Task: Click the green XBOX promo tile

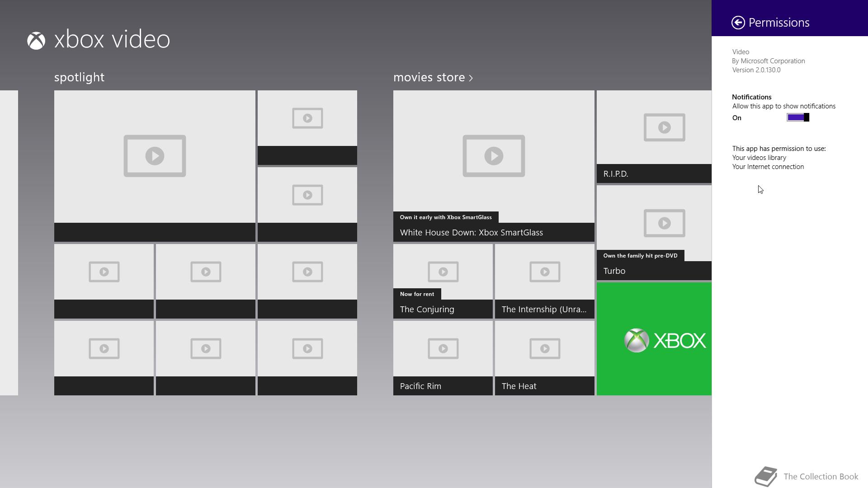Action: point(654,339)
